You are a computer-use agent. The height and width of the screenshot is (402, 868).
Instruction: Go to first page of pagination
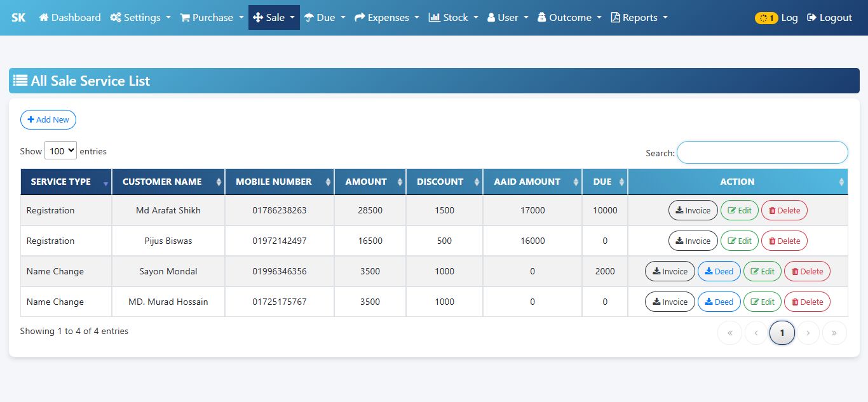pos(730,333)
